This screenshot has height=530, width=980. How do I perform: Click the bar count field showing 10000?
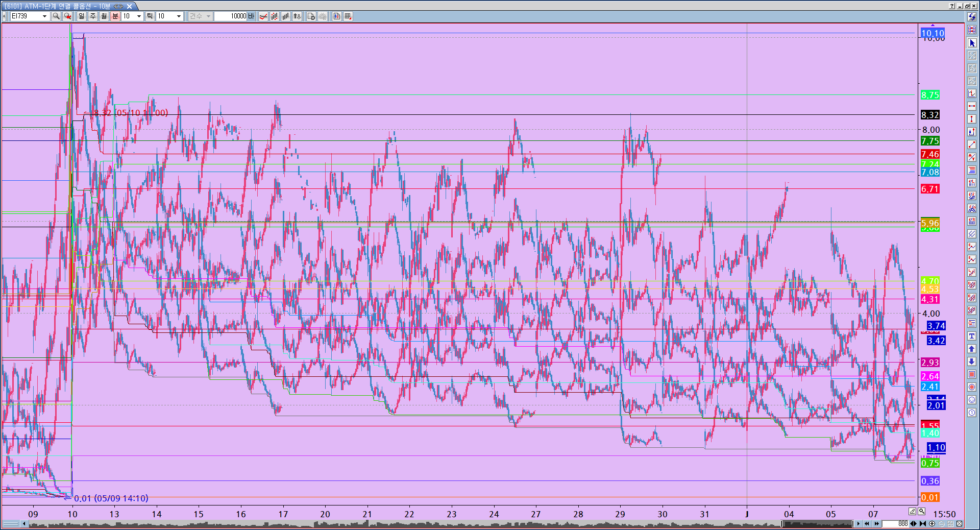point(231,16)
